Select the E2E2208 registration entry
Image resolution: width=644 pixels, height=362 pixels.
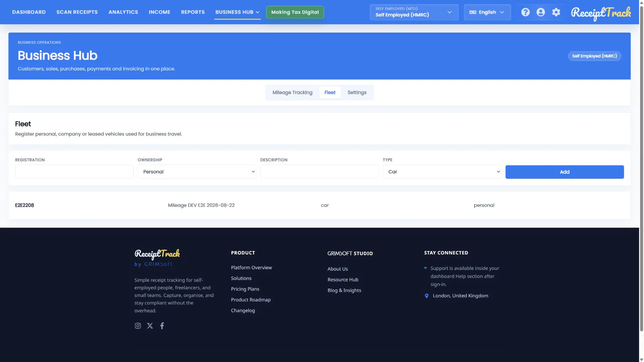pyautogui.click(x=24, y=205)
